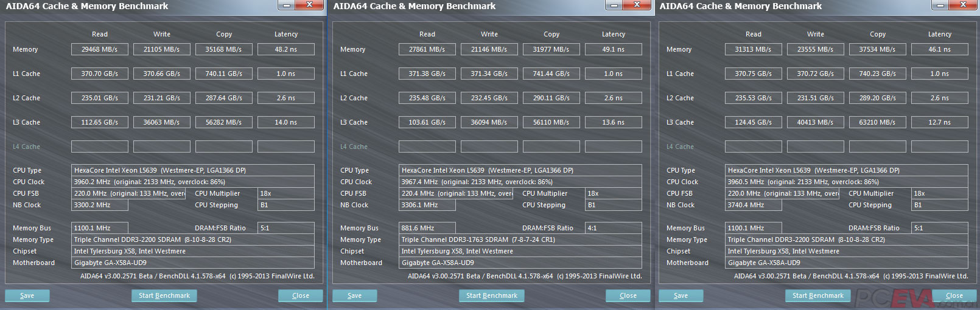Click the DRAM:FSB Ratio value 4:1
This screenshot has width=980, height=310.
(614, 228)
